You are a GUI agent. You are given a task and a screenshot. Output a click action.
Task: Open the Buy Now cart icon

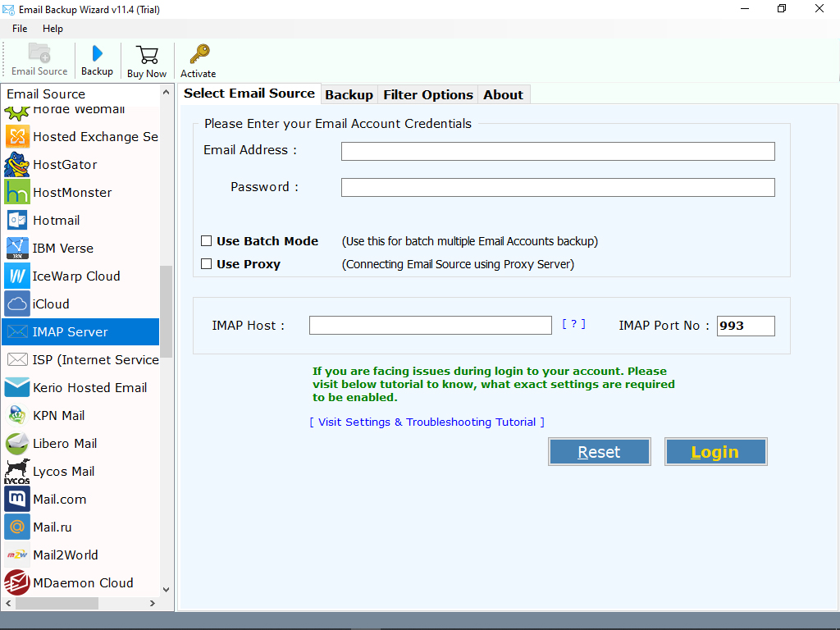pyautogui.click(x=147, y=55)
